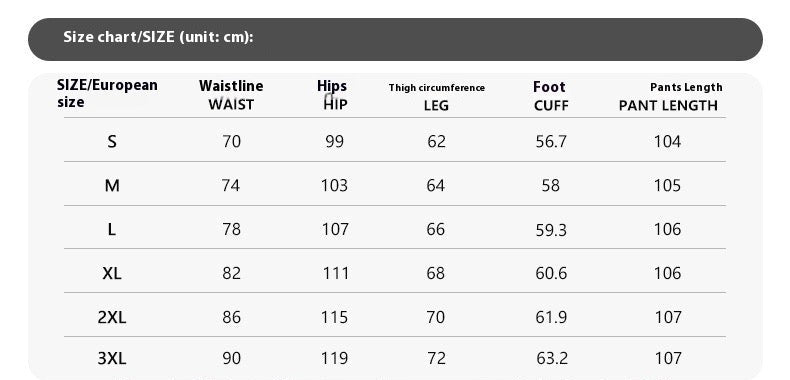
Task: Select the Waistline WAIST column header
Action: click(x=231, y=95)
